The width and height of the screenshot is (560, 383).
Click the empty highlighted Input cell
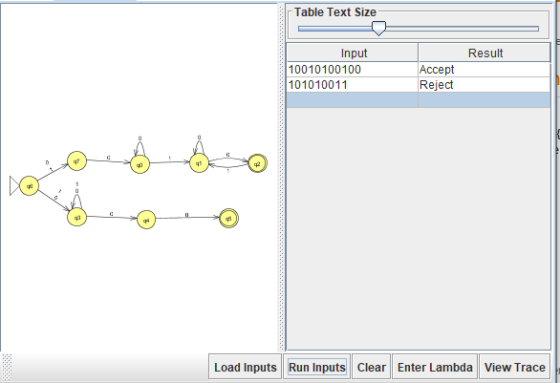click(352, 100)
